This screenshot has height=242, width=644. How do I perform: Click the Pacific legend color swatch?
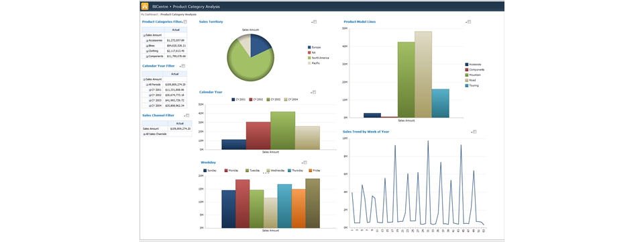(x=309, y=63)
